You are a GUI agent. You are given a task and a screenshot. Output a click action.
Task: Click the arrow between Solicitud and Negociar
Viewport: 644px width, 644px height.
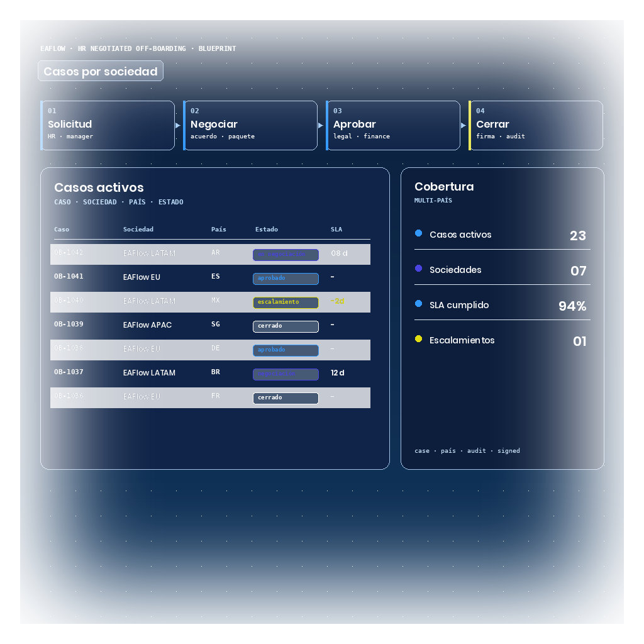178,126
